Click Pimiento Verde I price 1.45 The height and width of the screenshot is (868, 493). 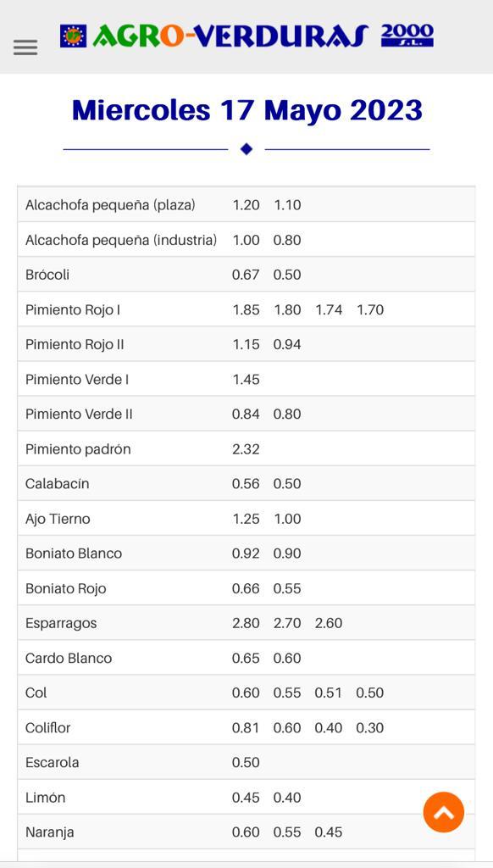coord(246,379)
